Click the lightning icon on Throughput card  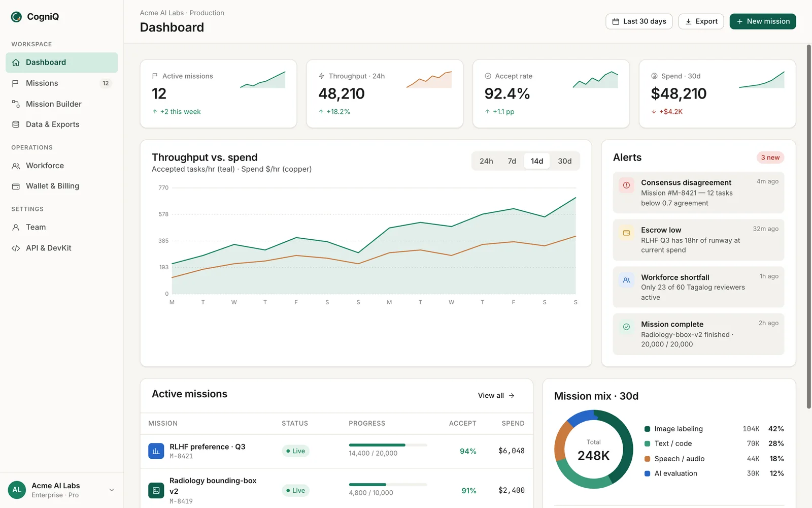pos(321,76)
